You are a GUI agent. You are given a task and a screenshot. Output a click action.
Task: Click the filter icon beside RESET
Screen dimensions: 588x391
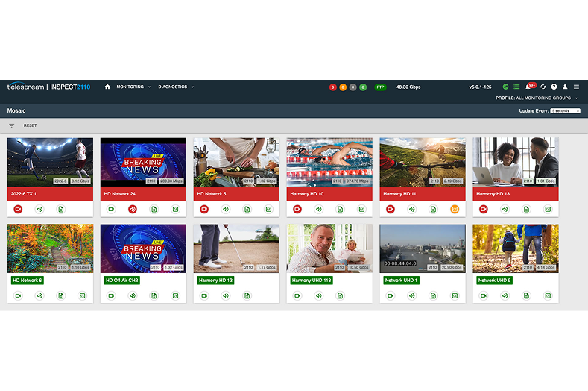click(x=12, y=125)
